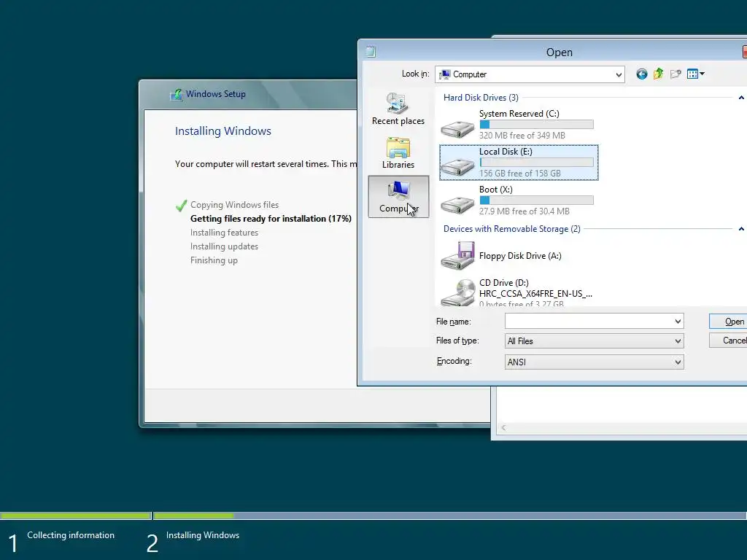Click the Open button

[729, 322]
